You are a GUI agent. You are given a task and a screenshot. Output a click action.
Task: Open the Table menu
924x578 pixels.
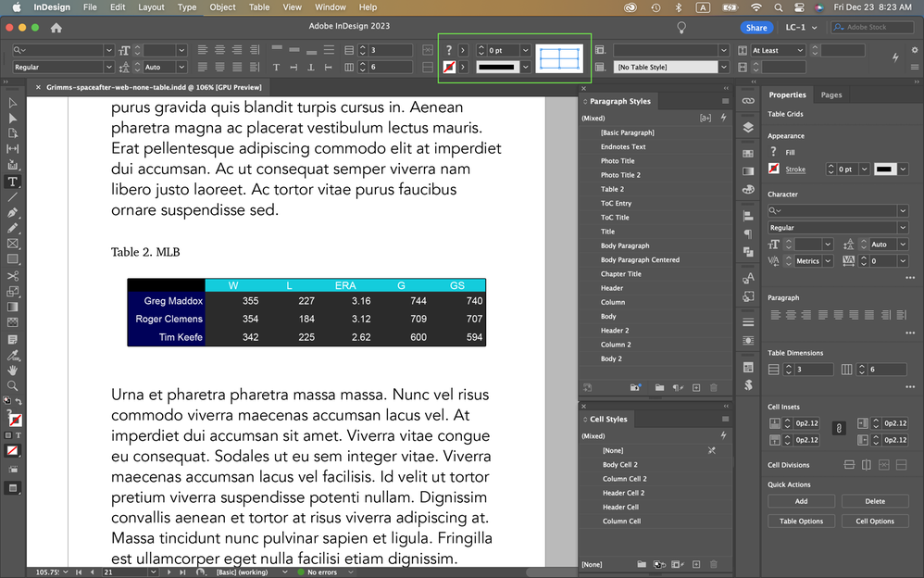pyautogui.click(x=258, y=7)
